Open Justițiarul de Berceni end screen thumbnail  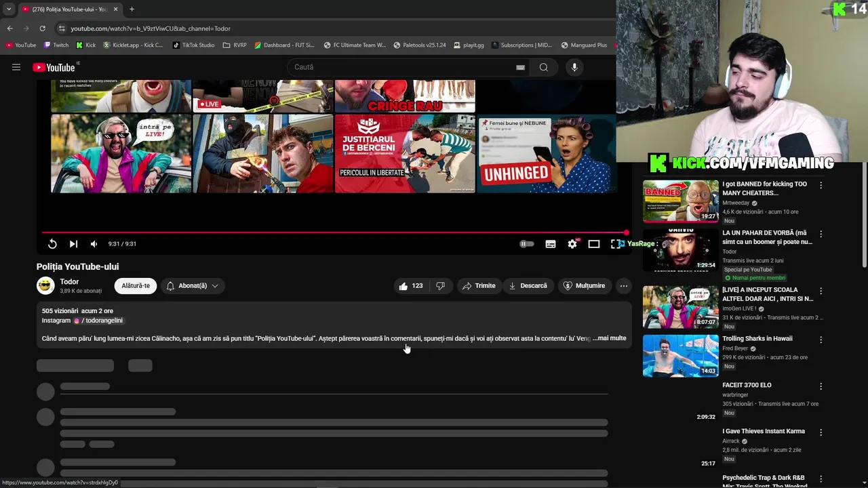coord(405,153)
